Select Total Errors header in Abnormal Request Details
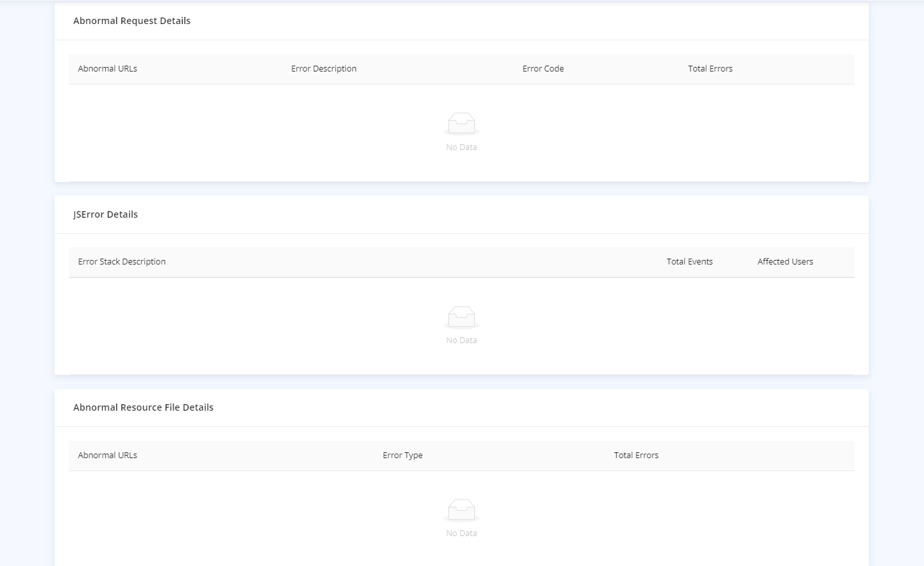Screen dimensions: 924x566 coord(710,69)
